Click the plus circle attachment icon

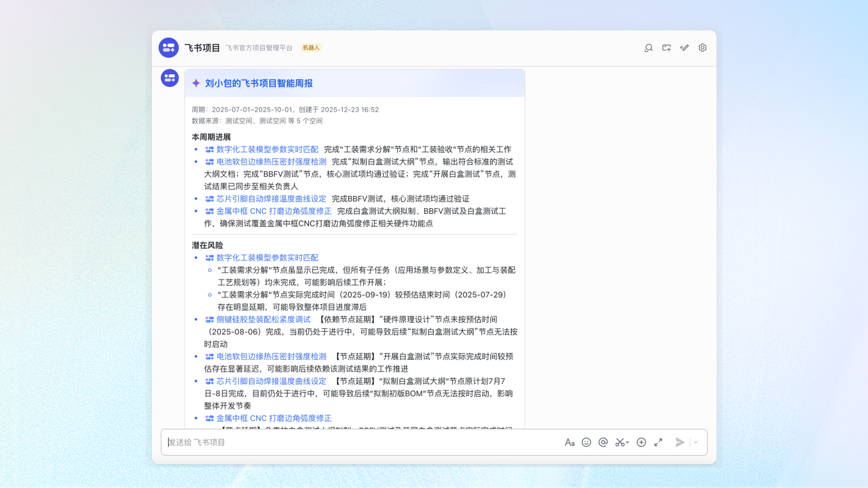(x=641, y=442)
